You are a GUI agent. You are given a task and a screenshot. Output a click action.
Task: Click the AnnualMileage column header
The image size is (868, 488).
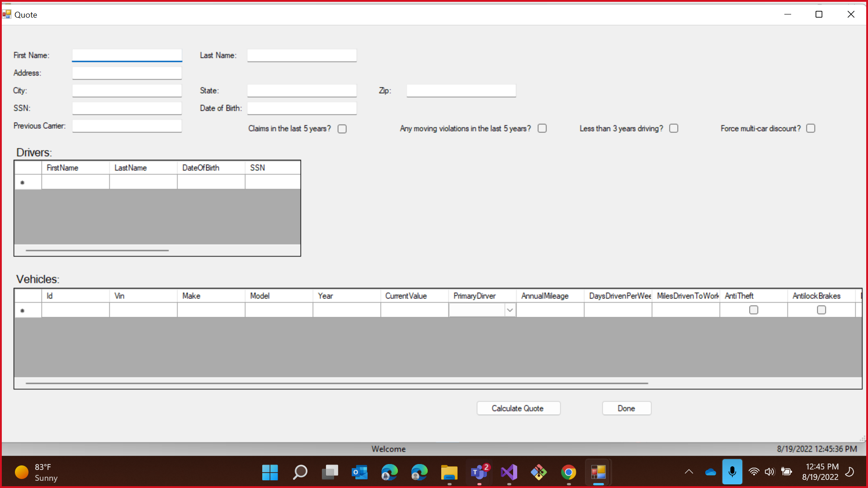(550, 296)
